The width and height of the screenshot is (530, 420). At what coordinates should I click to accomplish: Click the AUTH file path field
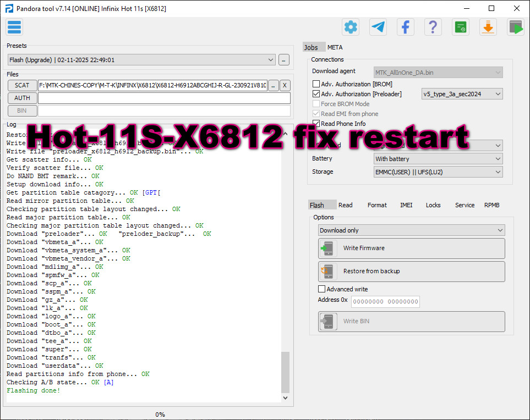[x=164, y=98]
